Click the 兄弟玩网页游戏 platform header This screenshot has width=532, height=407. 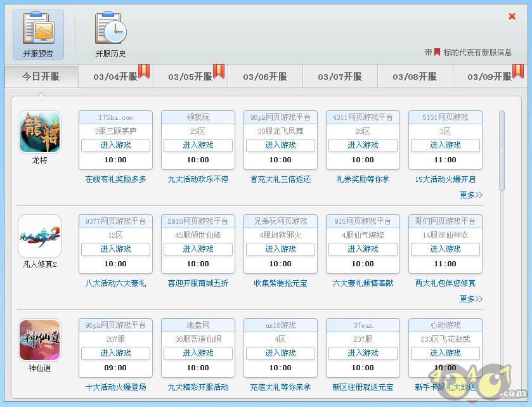281,221
